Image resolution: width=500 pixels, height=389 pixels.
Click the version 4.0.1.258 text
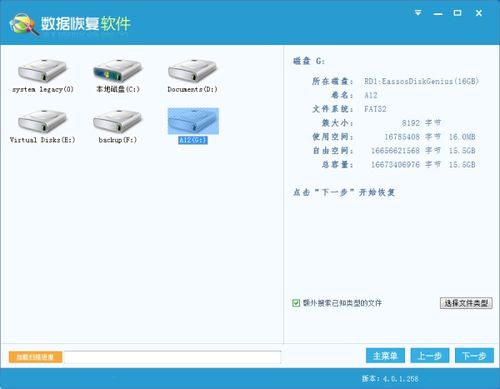tap(390, 379)
